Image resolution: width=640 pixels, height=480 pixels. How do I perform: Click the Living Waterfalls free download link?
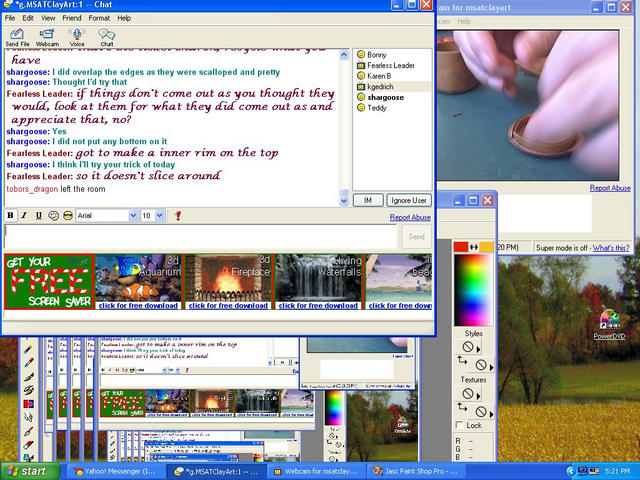(x=318, y=306)
